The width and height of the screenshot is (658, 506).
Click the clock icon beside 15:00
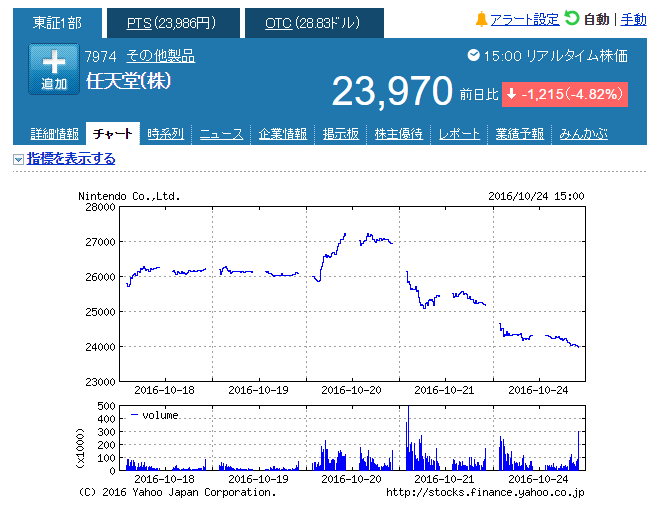coord(473,55)
